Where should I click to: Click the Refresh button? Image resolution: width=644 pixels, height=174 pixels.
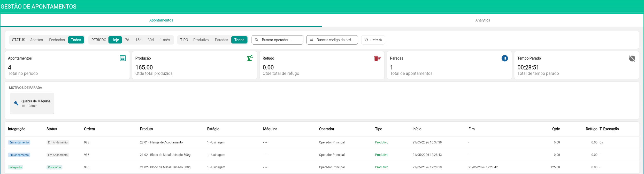(x=373, y=40)
